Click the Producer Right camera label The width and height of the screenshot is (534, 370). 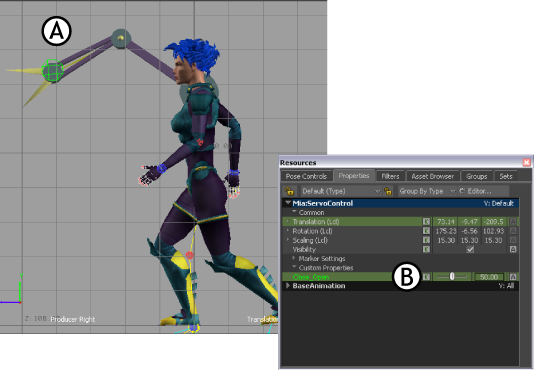(x=73, y=319)
